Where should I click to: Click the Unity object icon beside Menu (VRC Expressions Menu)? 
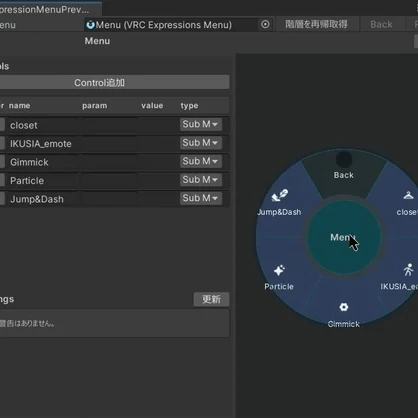coord(90,25)
